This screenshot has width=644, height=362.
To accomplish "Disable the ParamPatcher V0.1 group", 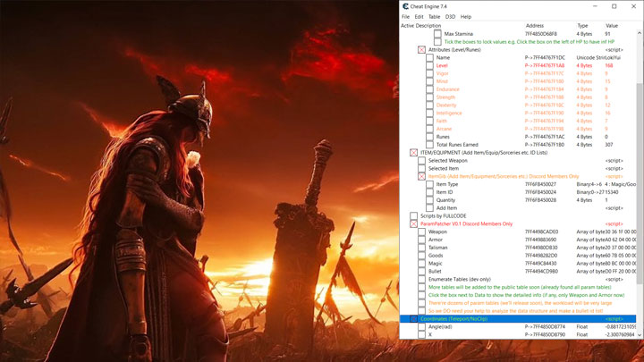I will 414,224.
